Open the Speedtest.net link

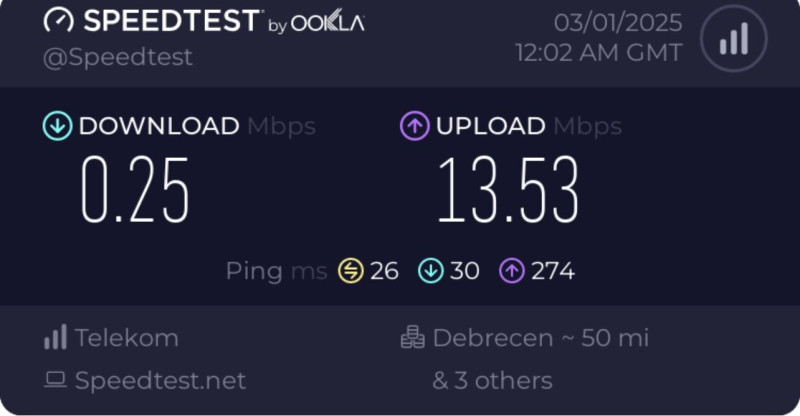click(x=160, y=380)
